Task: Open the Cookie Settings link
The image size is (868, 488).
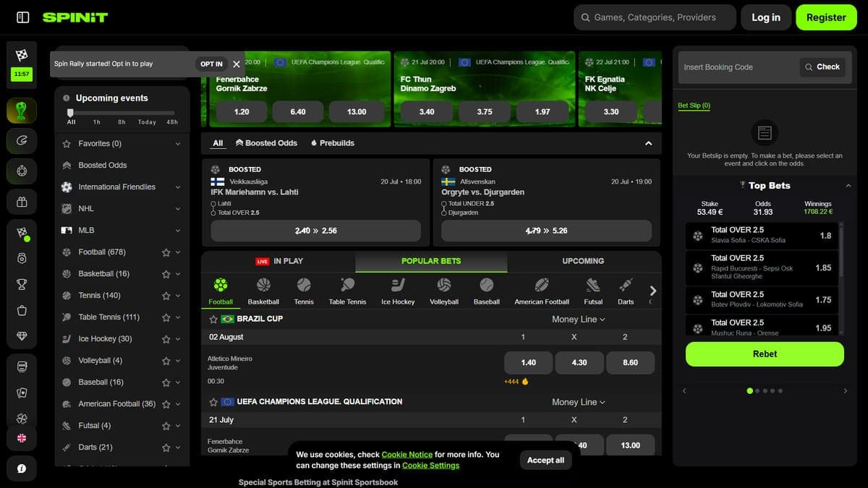Action: click(x=430, y=466)
